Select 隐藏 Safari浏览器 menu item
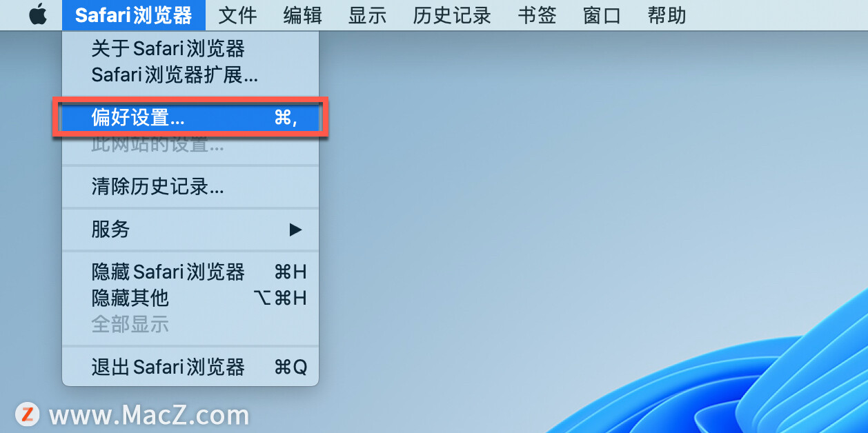The image size is (868, 433). click(190, 272)
